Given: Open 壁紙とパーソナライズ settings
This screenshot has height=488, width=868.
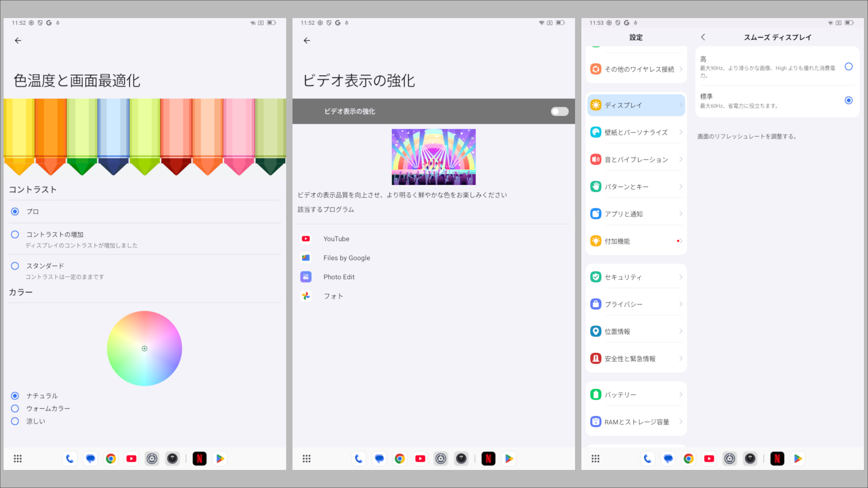Looking at the screenshot, I should (x=635, y=132).
